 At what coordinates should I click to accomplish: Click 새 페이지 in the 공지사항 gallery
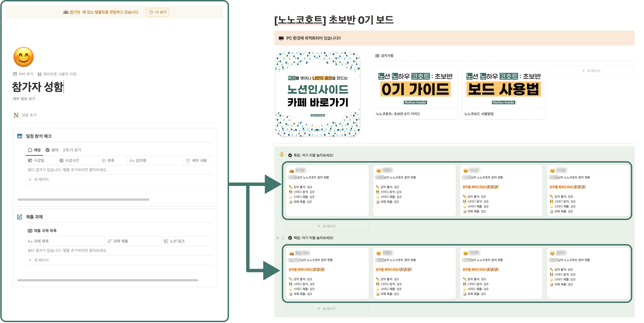tap(592, 71)
